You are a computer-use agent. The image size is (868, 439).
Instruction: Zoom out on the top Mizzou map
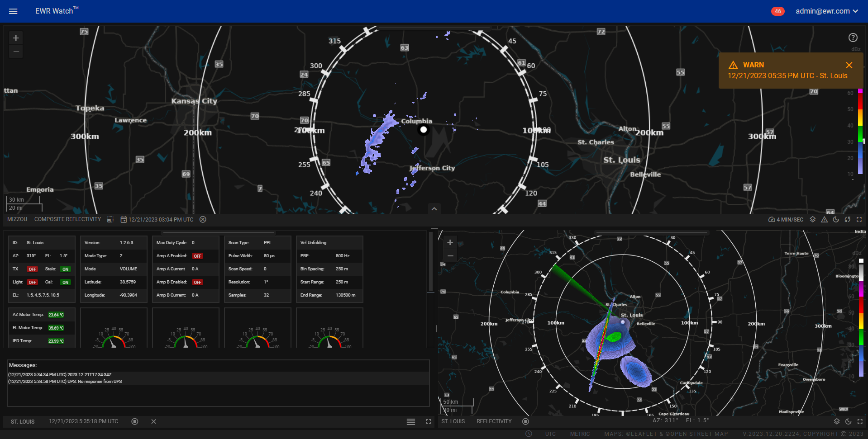pyautogui.click(x=16, y=52)
